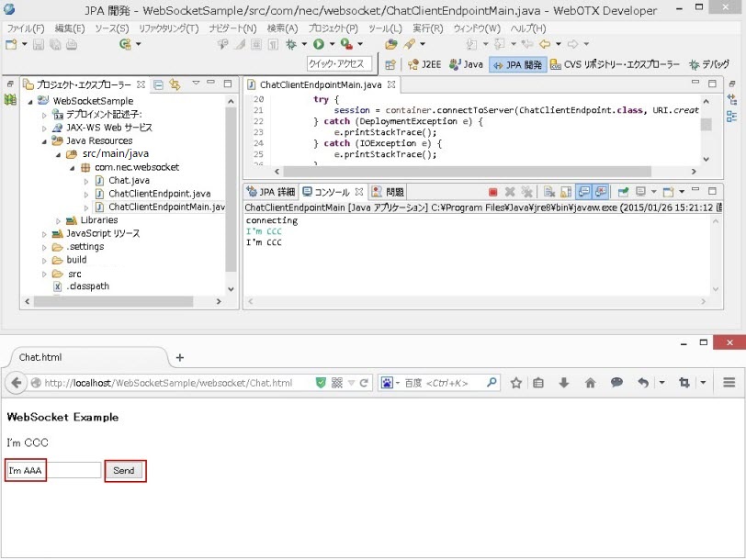Click the Firefox home icon
746x560 pixels.
point(590,383)
